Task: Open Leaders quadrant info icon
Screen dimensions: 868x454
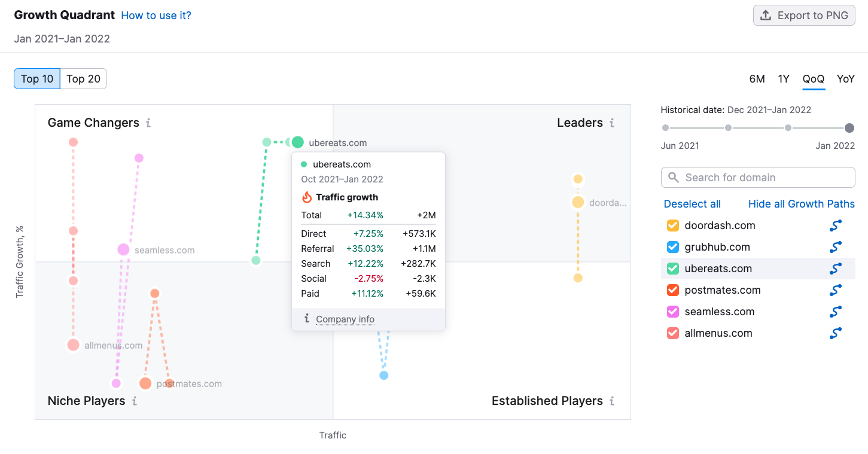Action: 612,123
